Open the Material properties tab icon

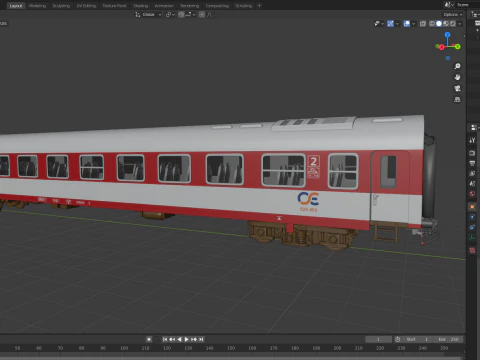click(472, 250)
